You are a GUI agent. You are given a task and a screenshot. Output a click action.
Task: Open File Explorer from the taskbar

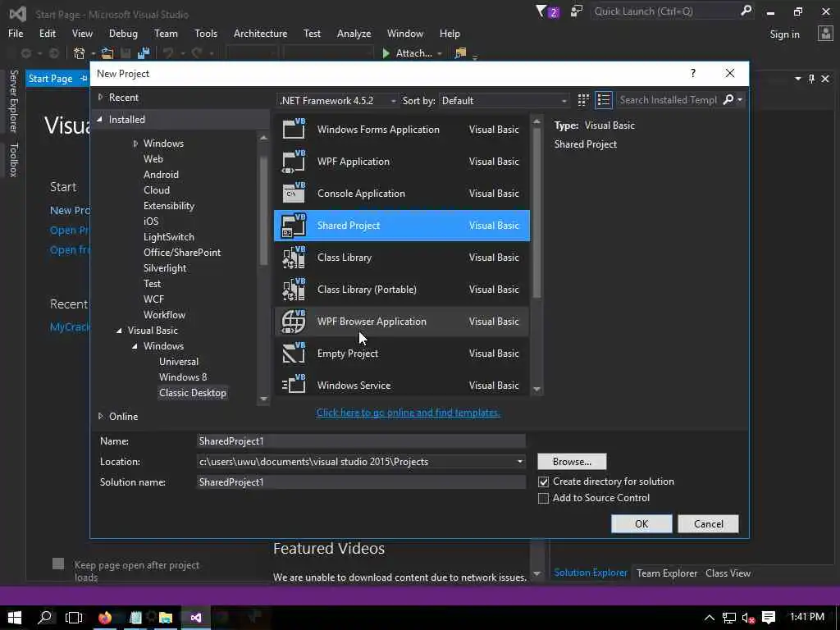pos(166,618)
